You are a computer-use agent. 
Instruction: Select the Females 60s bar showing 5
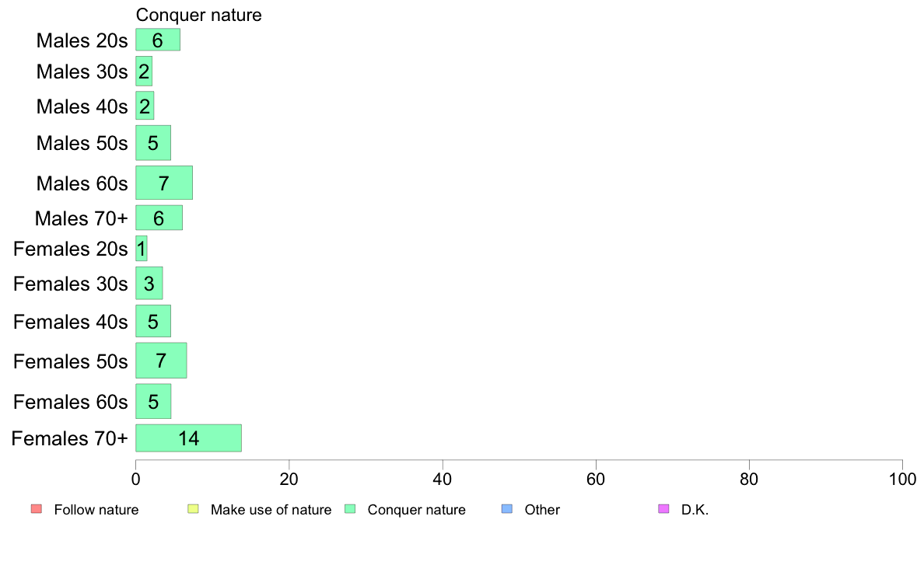click(153, 401)
